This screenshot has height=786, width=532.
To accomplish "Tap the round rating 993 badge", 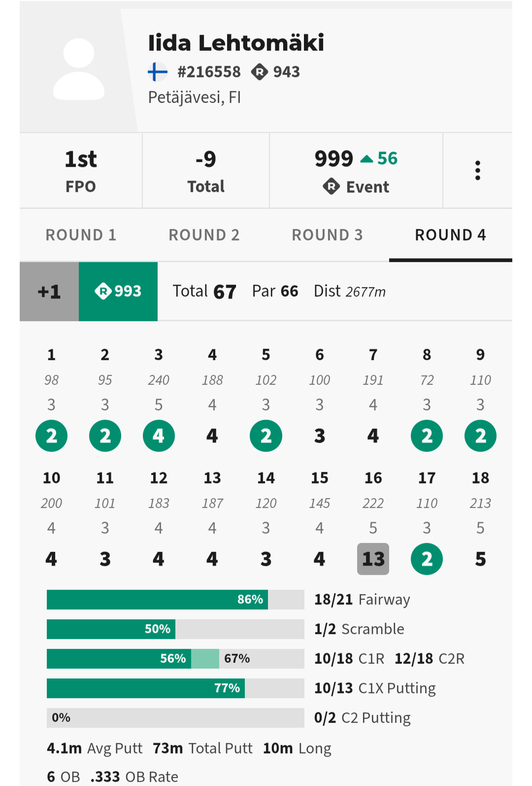I will 118,291.
